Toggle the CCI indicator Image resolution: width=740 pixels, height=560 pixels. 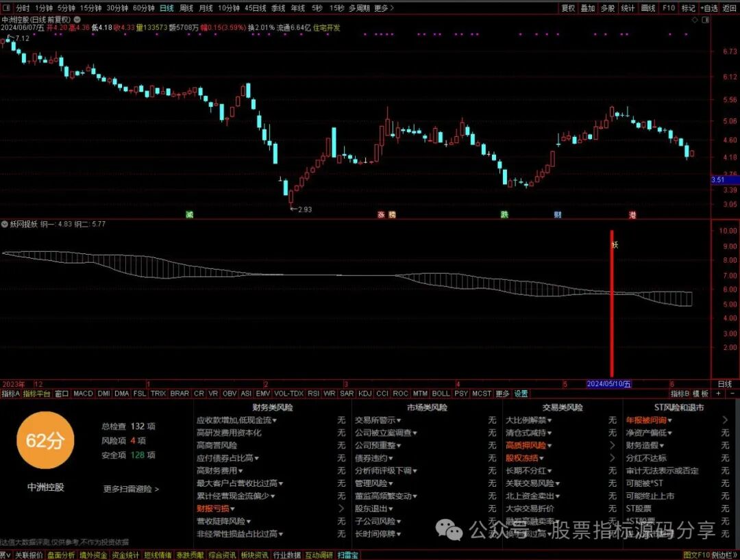pyautogui.click(x=382, y=393)
